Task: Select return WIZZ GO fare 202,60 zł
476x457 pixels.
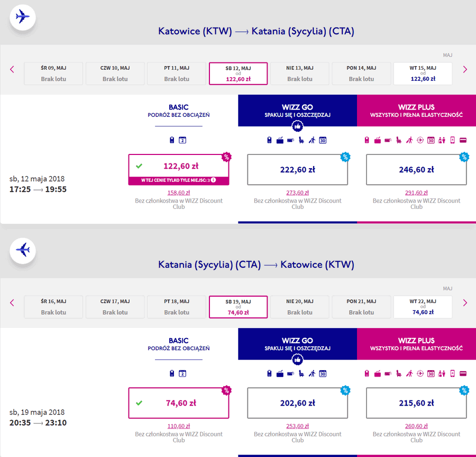Action: 297,403
